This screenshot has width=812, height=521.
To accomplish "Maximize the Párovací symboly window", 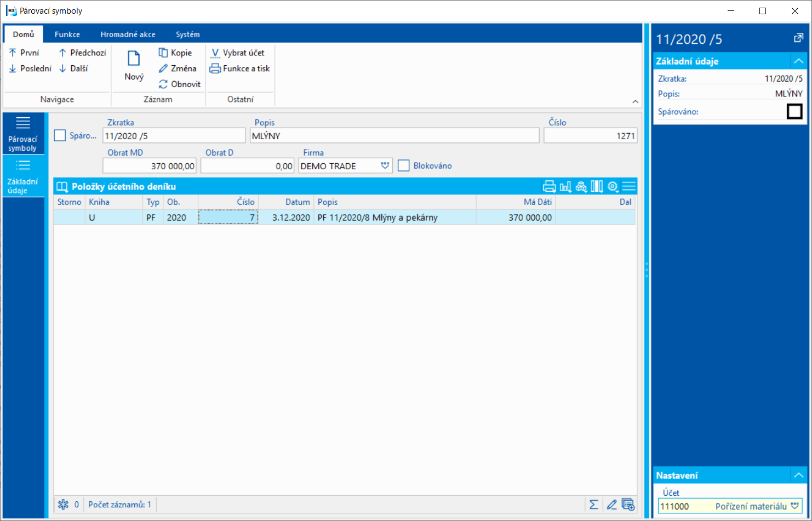I will [762, 11].
